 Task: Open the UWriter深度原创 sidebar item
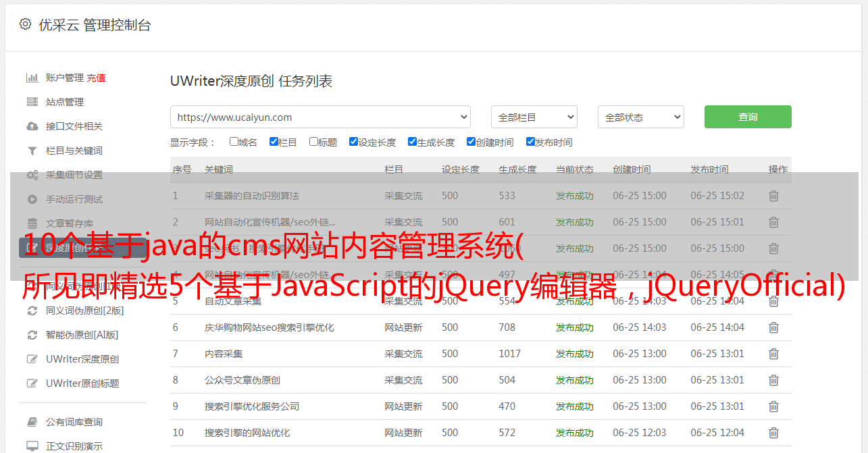[x=82, y=359]
